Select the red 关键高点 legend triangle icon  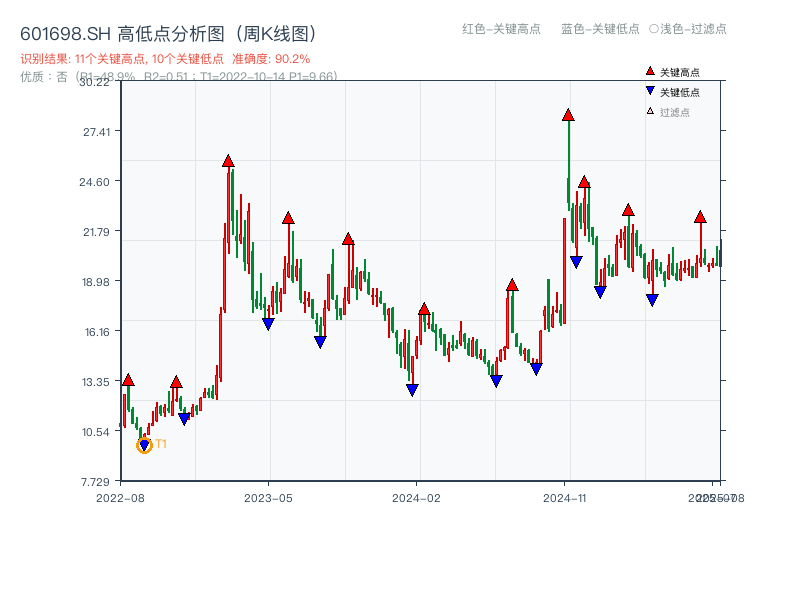tap(648, 71)
